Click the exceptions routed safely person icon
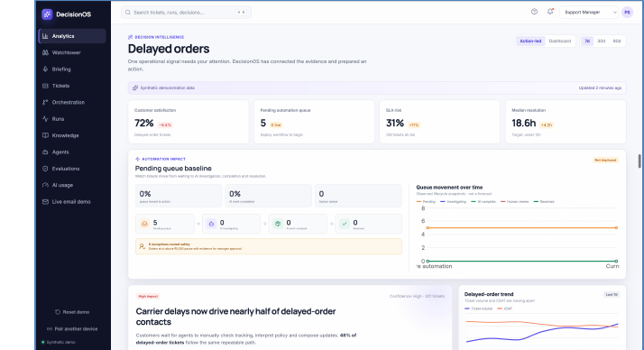The width and height of the screenshot is (644, 350). pyautogui.click(x=143, y=246)
